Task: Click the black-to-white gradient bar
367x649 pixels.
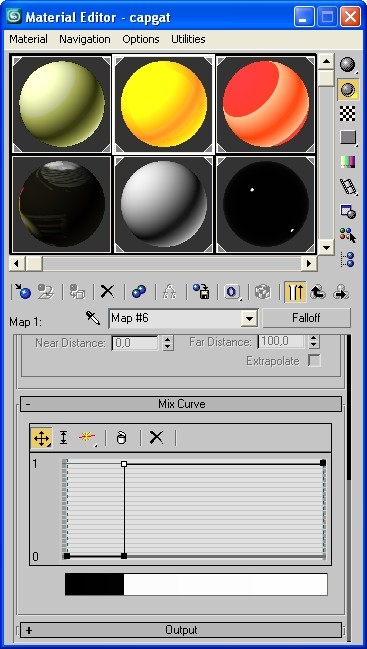Action: coord(196,584)
